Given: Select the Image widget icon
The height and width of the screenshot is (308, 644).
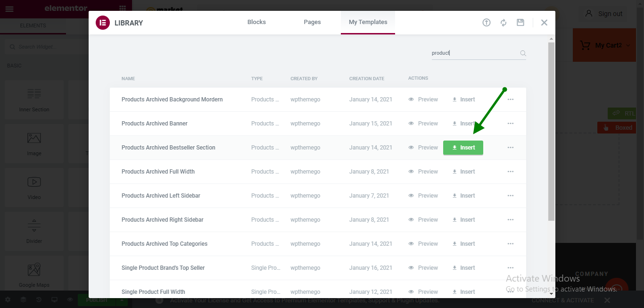Looking at the screenshot, I should (34, 138).
